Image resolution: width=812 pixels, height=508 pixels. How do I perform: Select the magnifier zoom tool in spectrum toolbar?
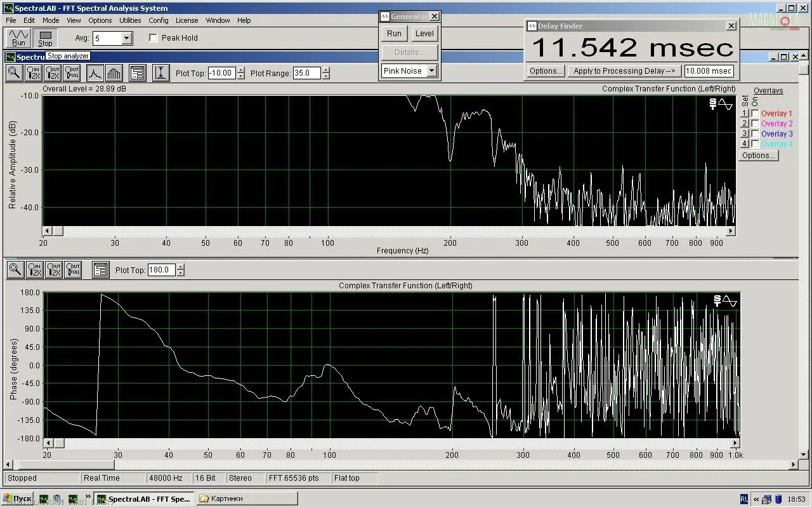pyautogui.click(x=14, y=73)
